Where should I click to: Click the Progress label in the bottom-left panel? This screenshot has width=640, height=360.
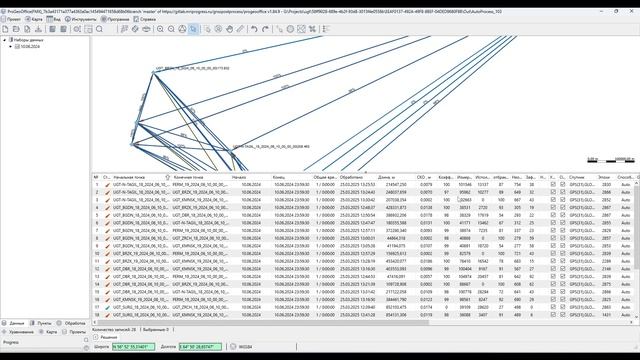(x=11, y=342)
